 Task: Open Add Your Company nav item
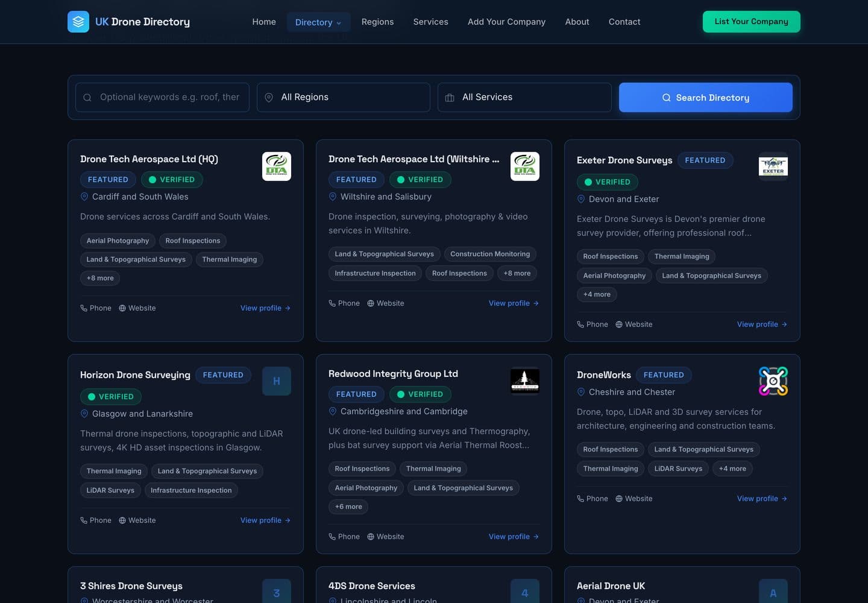pyautogui.click(x=506, y=22)
